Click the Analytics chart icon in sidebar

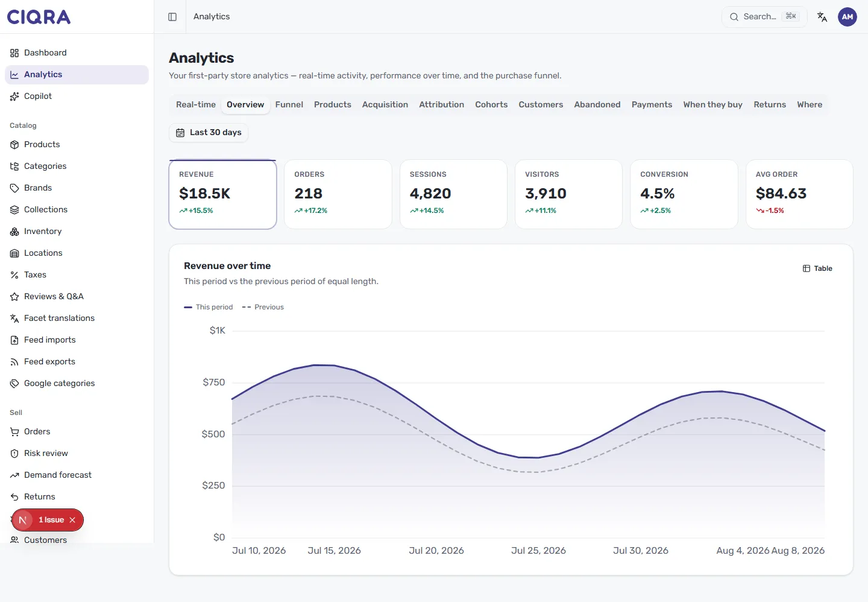(x=14, y=75)
